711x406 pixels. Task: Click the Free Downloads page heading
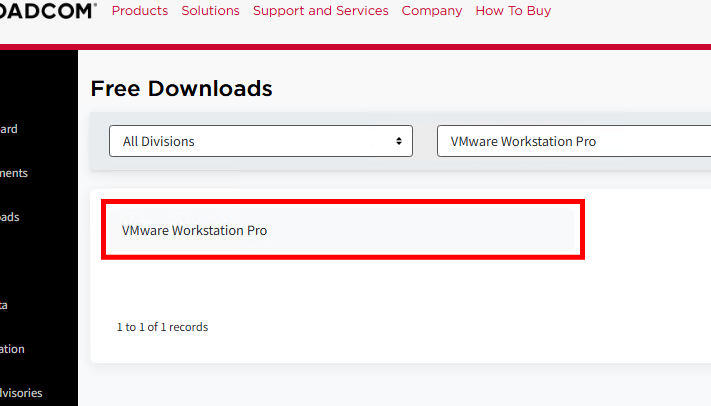pos(181,88)
